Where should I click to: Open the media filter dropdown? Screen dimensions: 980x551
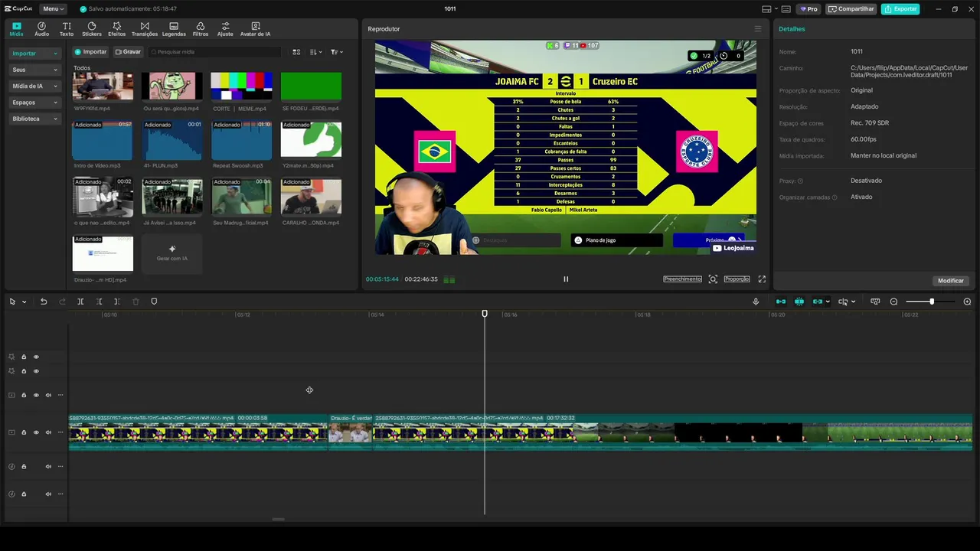[x=337, y=52]
